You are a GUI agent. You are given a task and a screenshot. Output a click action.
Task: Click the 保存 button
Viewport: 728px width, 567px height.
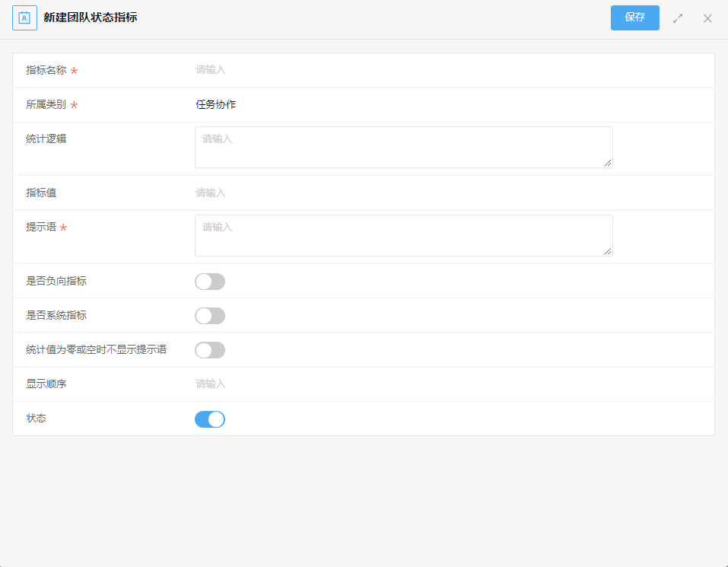coord(634,18)
